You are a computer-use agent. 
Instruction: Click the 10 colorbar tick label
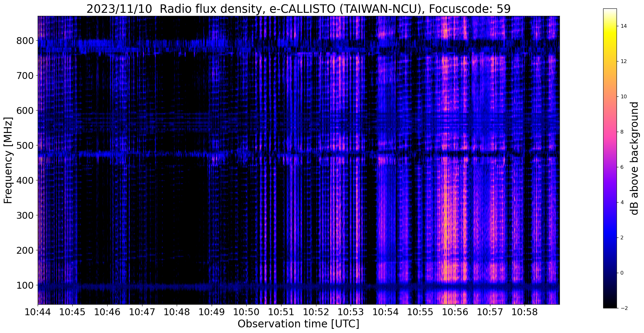pyautogui.click(x=624, y=97)
